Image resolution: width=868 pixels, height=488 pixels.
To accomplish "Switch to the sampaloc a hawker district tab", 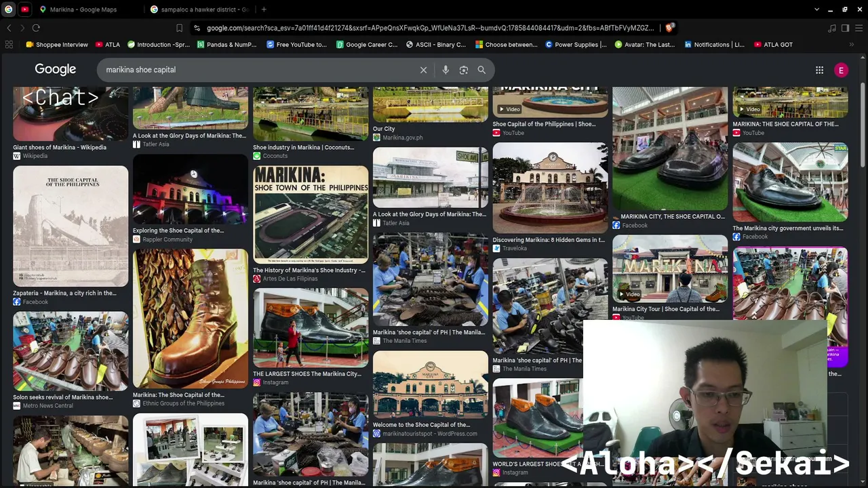I will tap(199, 9).
